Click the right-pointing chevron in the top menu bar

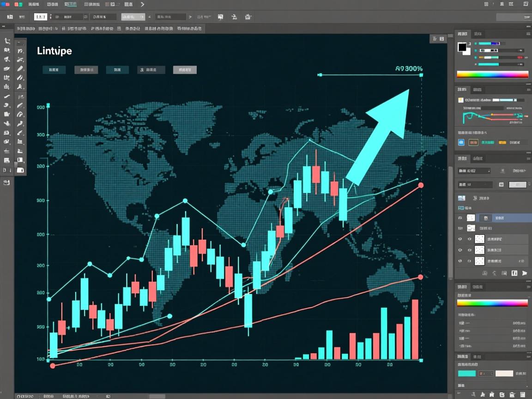point(142,4)
